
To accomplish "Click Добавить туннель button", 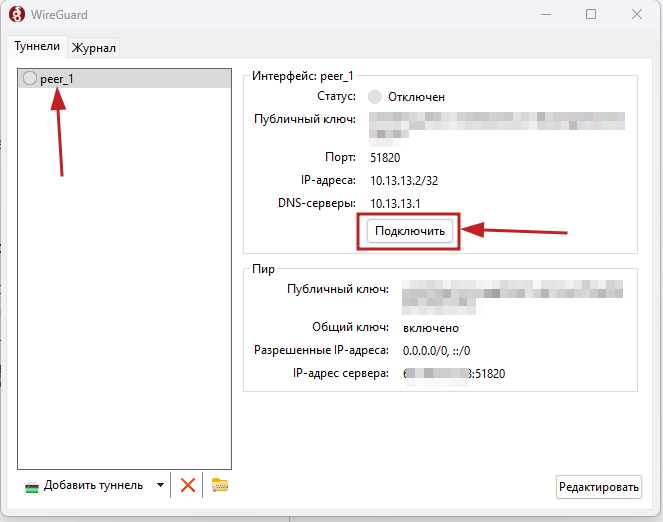I will pyautogui.click(x=85, y=485).
